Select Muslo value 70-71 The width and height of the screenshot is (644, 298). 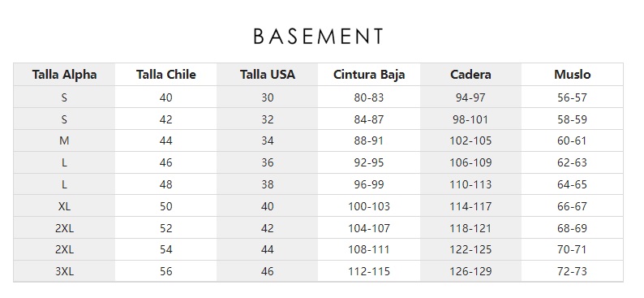click(x=572, y=249)
